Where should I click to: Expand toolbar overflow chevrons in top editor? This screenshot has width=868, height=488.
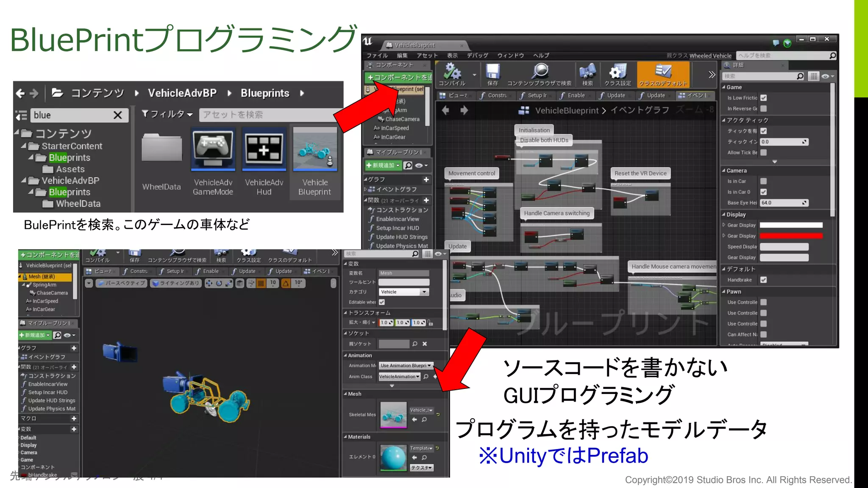pos(712,75)
